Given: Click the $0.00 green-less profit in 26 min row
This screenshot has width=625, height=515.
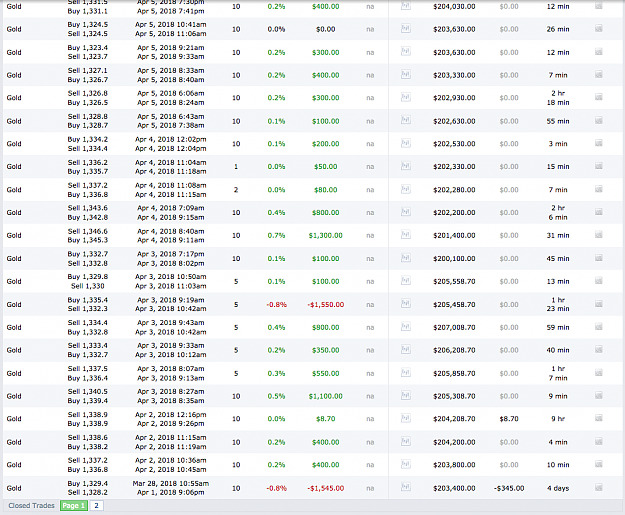Looking at the screenshot, I should click(x=326, y=29).
